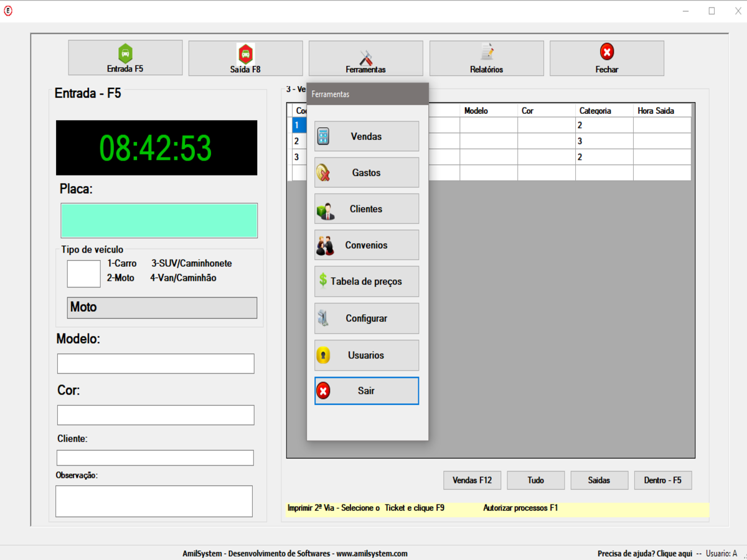Maximize the application window
This screenshot has width=747, height=560.
pos(712,11)
